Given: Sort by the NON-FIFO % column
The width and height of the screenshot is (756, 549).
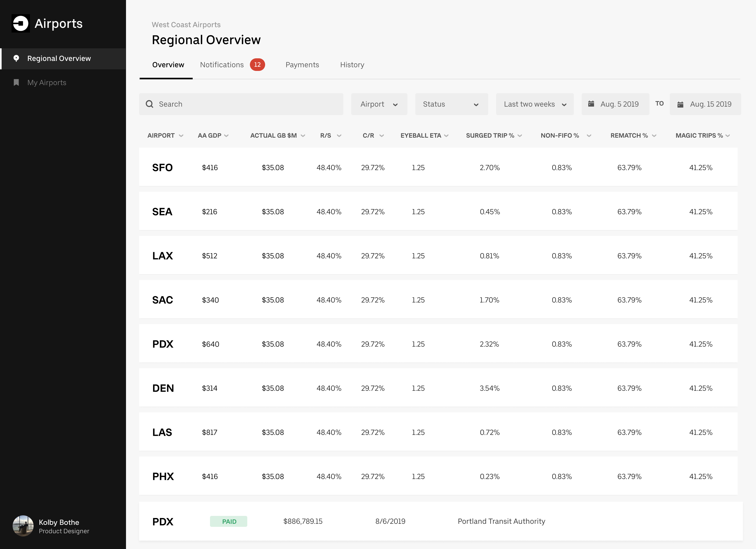Looking at the screenshot, I should 566,136.
